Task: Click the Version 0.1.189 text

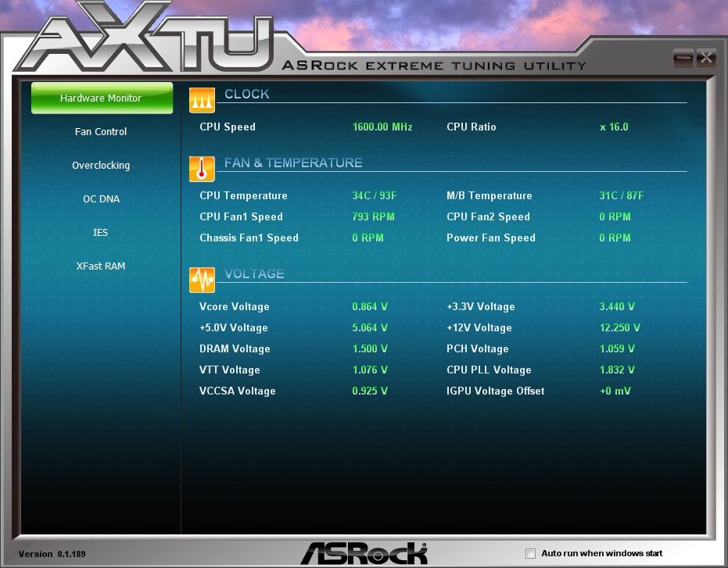Action: point(52,554)
